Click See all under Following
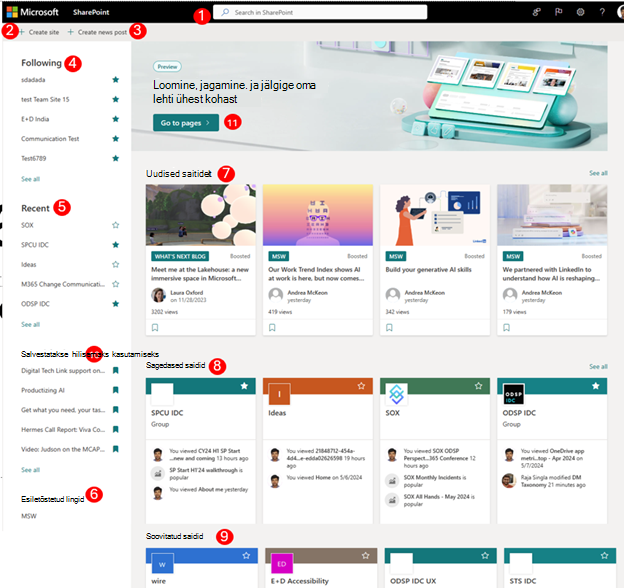This screenshot has height=588, width=624. [x=31, y=179]
